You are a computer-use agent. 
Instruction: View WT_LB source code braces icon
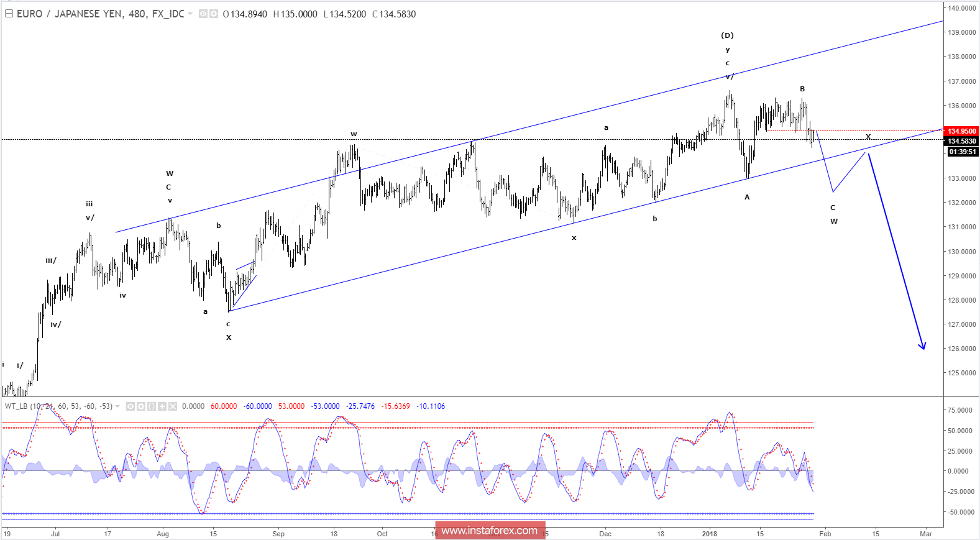[152, 406]
